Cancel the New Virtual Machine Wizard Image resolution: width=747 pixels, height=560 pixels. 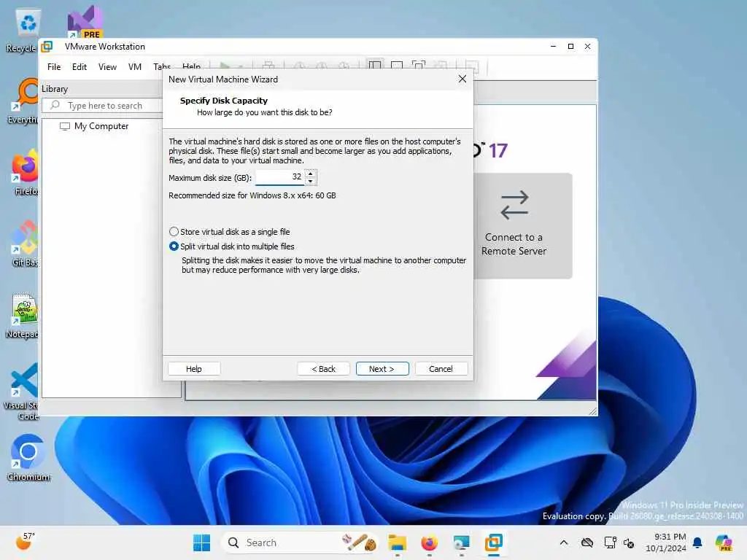pyautogui.click(x=441, y=368)
